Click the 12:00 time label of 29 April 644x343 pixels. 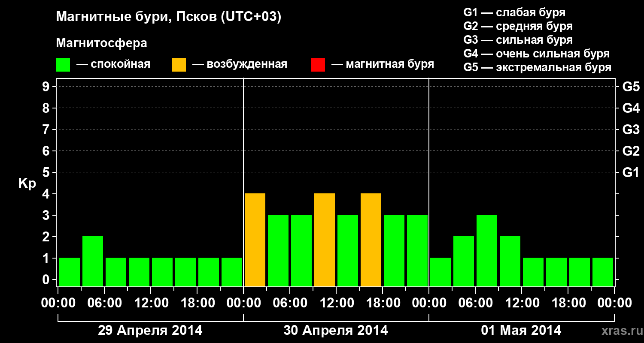(x=151, y=303)
